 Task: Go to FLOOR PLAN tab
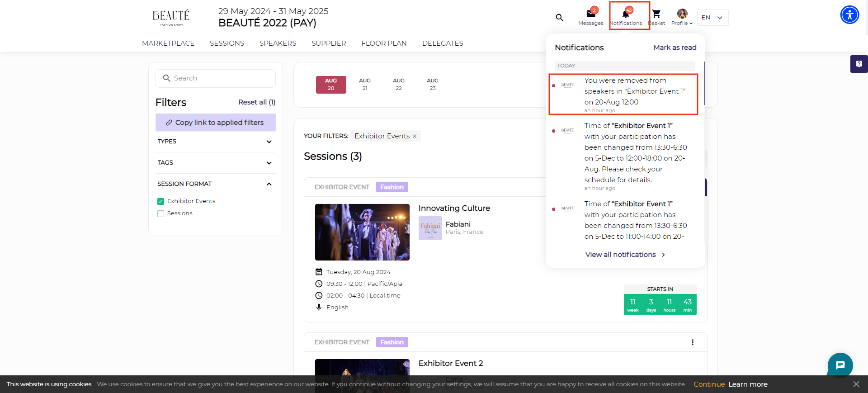pyautogui.click(x=384, y=43)
